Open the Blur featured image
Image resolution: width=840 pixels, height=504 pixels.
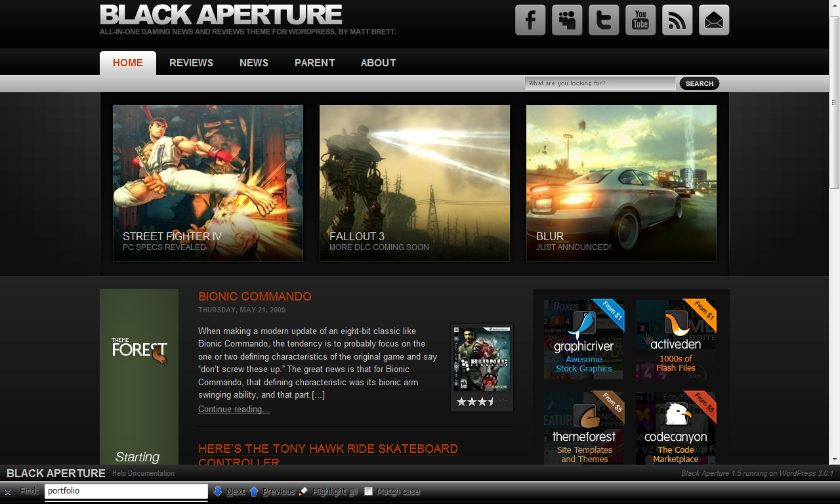tap(621, 183)
